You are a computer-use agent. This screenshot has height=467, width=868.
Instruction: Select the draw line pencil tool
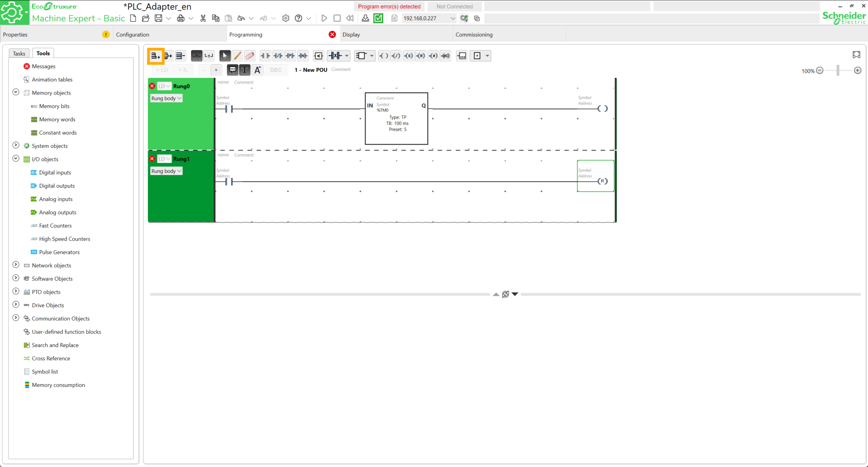coord(237,56)
